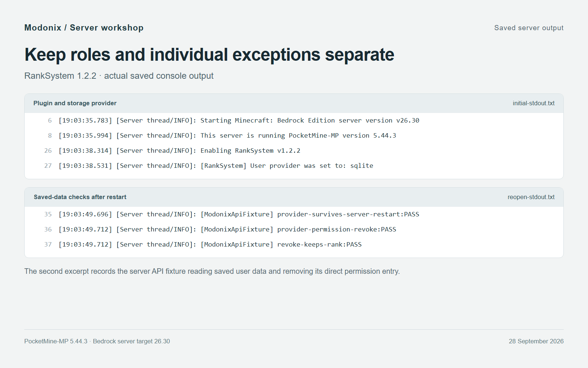The width and height of the screenshot is (588, 368).
Task: Click the '28 September 2026' date in the footer
Action: [x=536, y=342]
